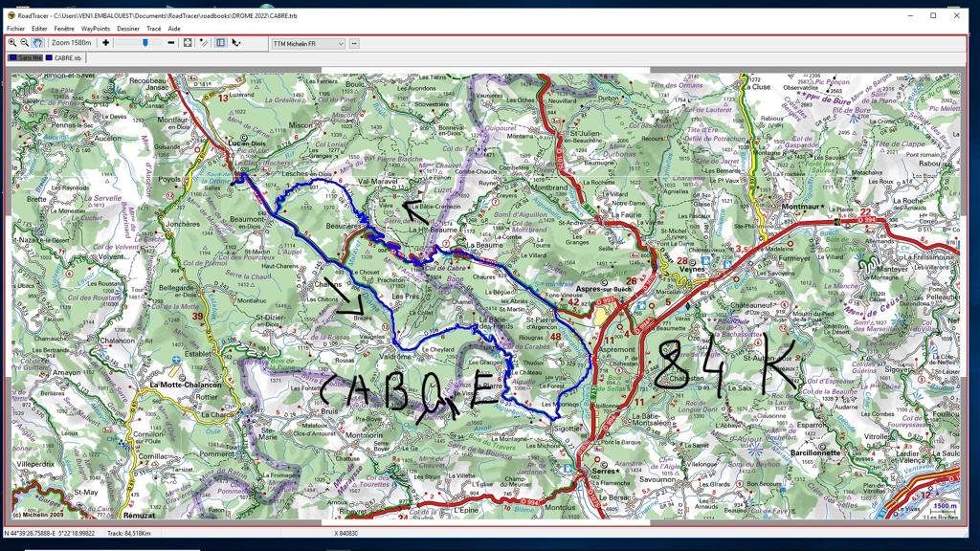Click Veynes town on the map
The width and height of the screenshot is (980, 551).
[x=691, y=269]
